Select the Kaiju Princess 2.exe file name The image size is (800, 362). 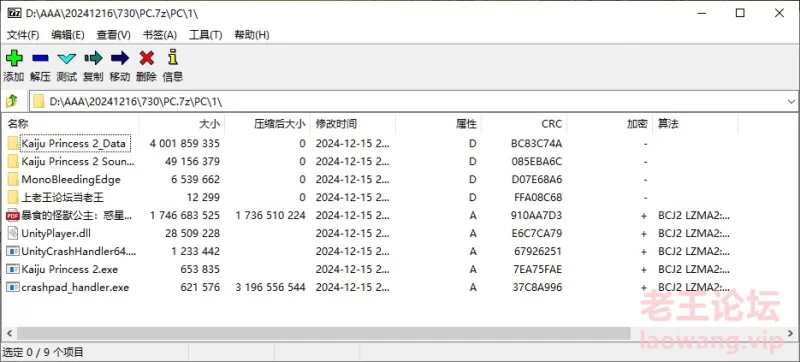(x=69, y=269)
